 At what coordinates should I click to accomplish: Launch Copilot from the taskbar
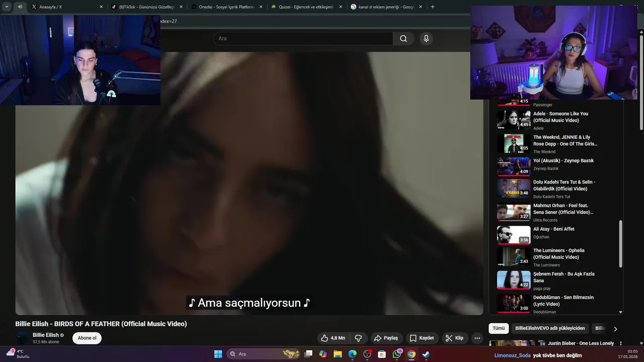(x=323, y=354)
